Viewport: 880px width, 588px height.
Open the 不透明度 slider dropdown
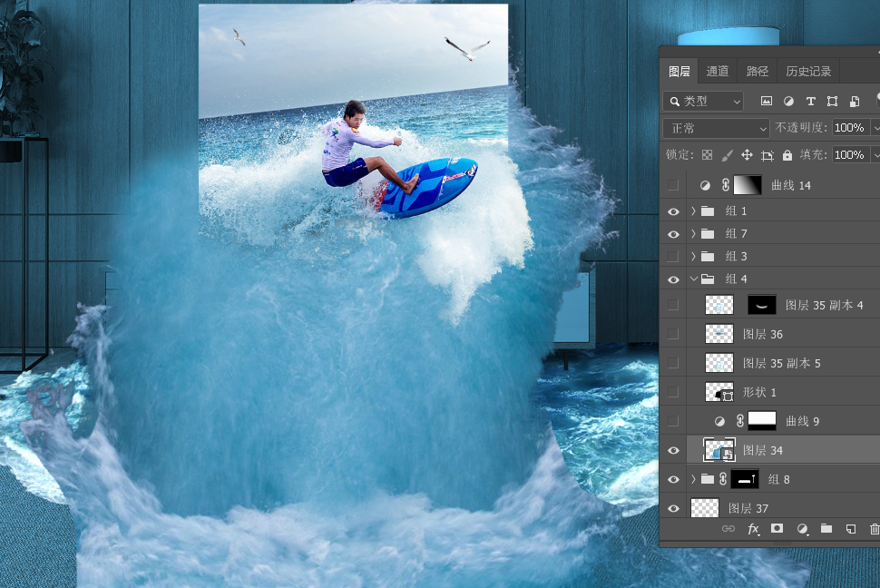point(875,128)
